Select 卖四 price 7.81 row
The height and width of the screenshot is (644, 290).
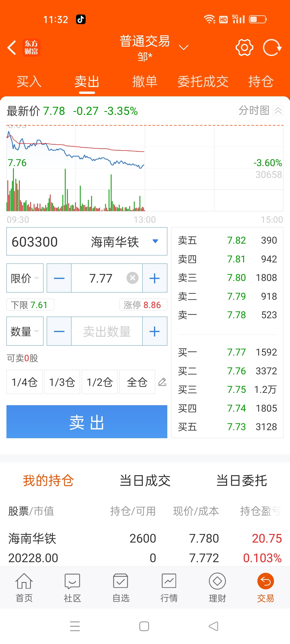pyautogui.click(x=227, y=259)
